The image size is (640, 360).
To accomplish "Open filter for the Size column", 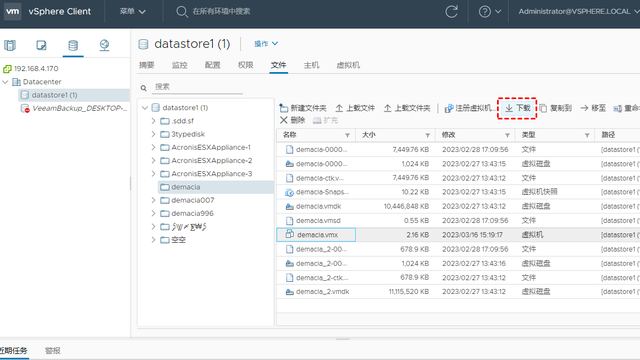I will pos(427,135).
